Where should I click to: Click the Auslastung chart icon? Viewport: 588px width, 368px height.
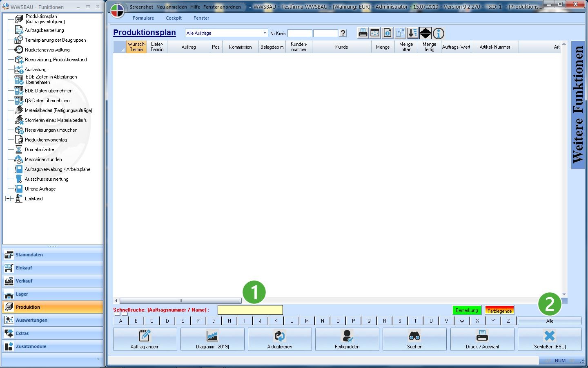[x=19, y=69]
